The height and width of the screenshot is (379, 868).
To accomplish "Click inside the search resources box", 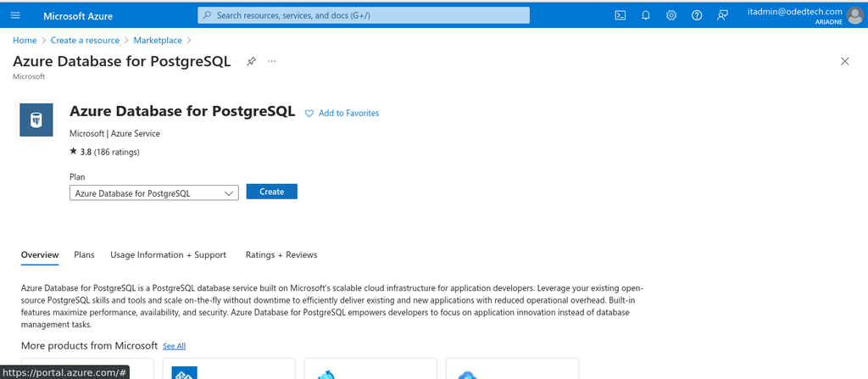I will pos(364,15).
